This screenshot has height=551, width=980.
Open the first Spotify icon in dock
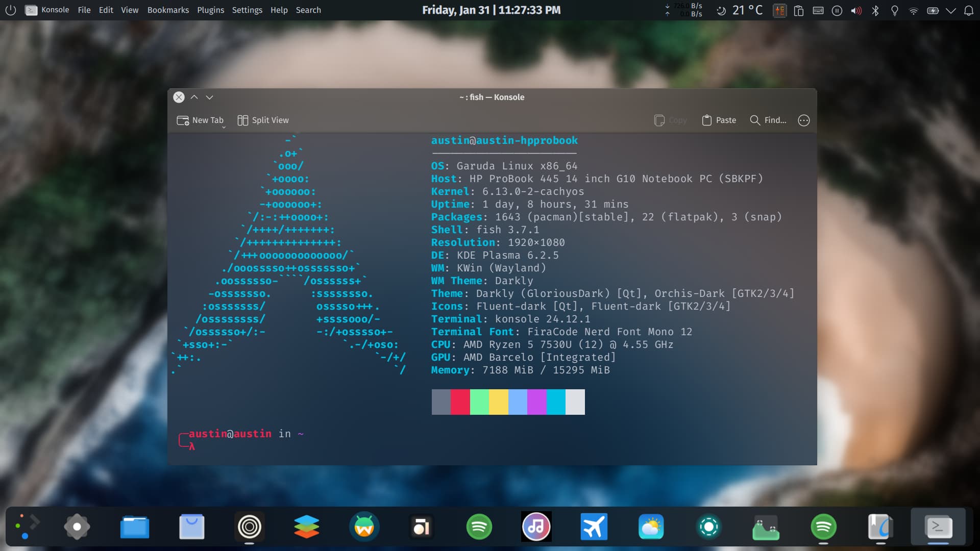[x=479, y=527]
